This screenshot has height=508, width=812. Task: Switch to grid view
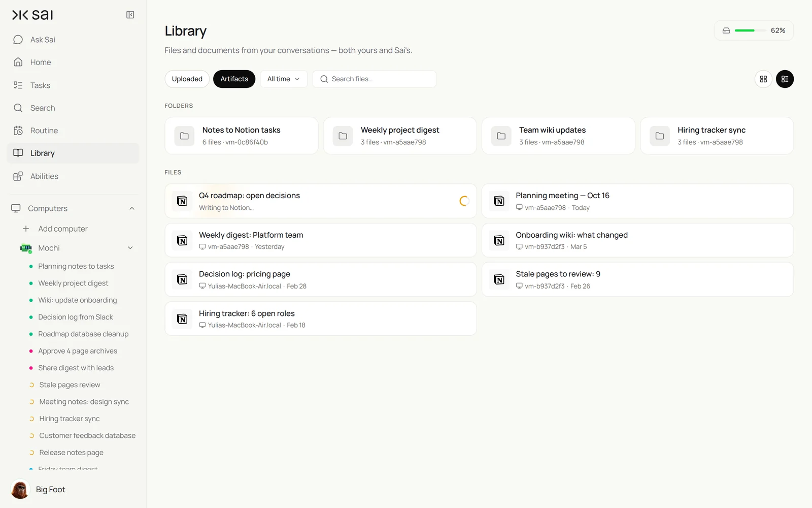point(763,79)
